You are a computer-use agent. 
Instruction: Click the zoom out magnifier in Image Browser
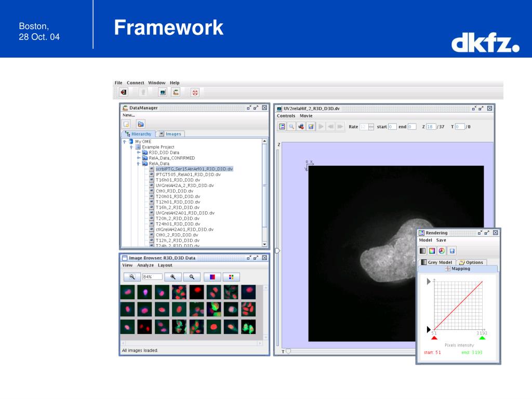pyautogui.click(x=132, y=277)
